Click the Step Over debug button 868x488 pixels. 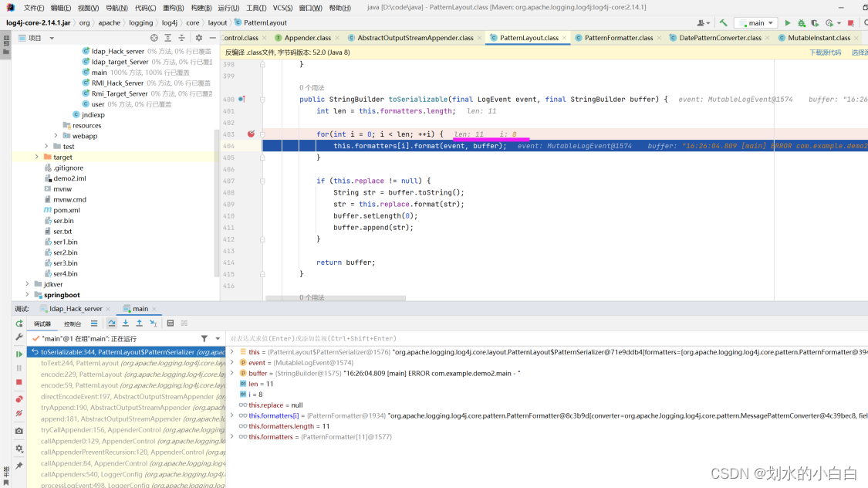(x=112, y=324)
